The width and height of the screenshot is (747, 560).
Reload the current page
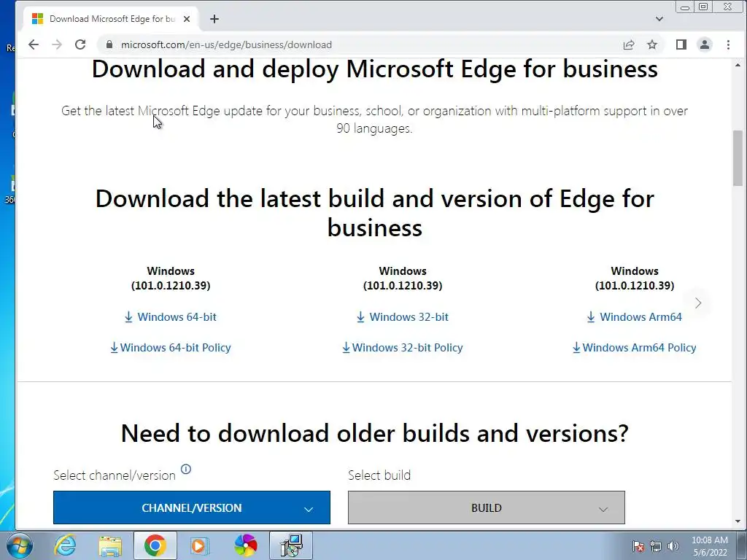tap(80, 44)
